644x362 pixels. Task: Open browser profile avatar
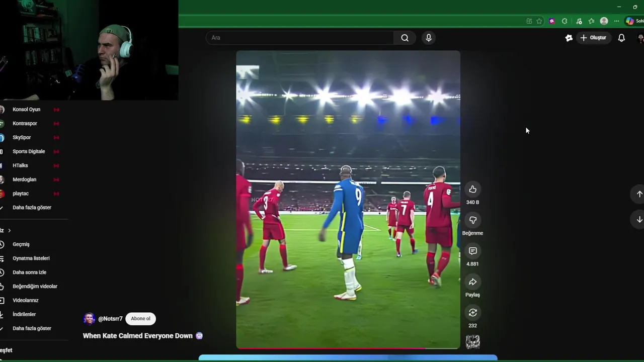click(x=604, y=21)
